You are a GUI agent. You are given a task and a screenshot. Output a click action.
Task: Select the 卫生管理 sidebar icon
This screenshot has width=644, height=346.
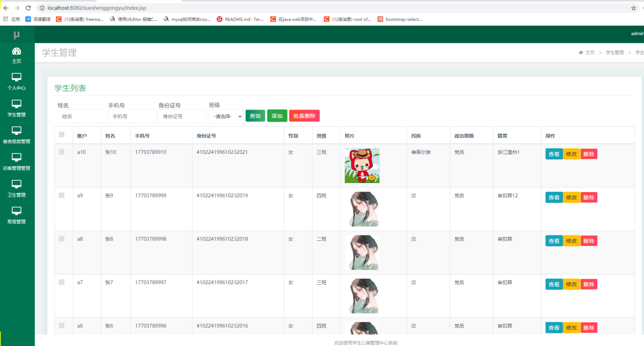pos(17,189)
